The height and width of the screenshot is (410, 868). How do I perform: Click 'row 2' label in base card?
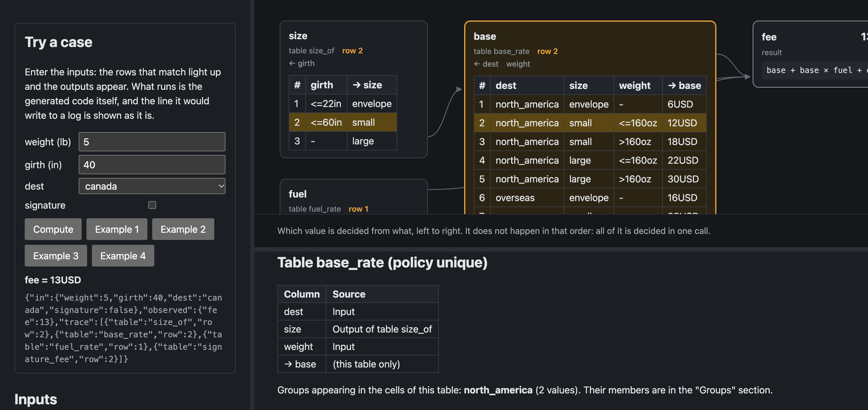(547, 51)
